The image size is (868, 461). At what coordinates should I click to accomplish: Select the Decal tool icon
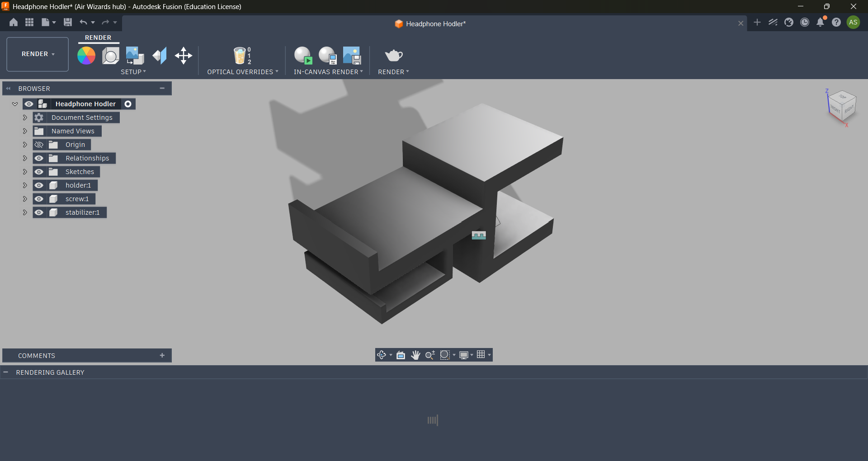[135, 56]
